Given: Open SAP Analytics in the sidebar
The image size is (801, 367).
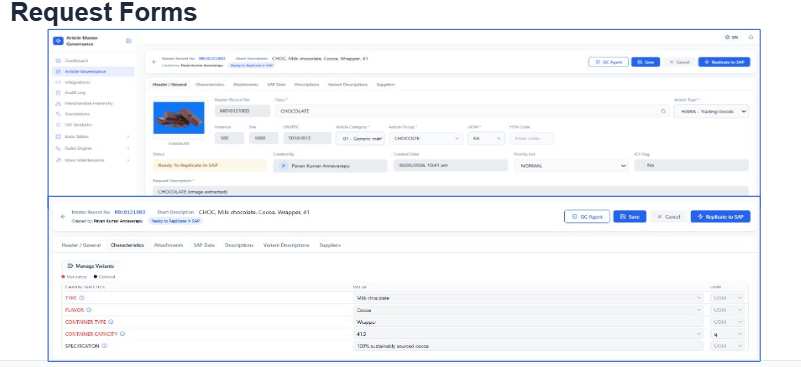Looking at the screenshot, I should tap(78, 125).
